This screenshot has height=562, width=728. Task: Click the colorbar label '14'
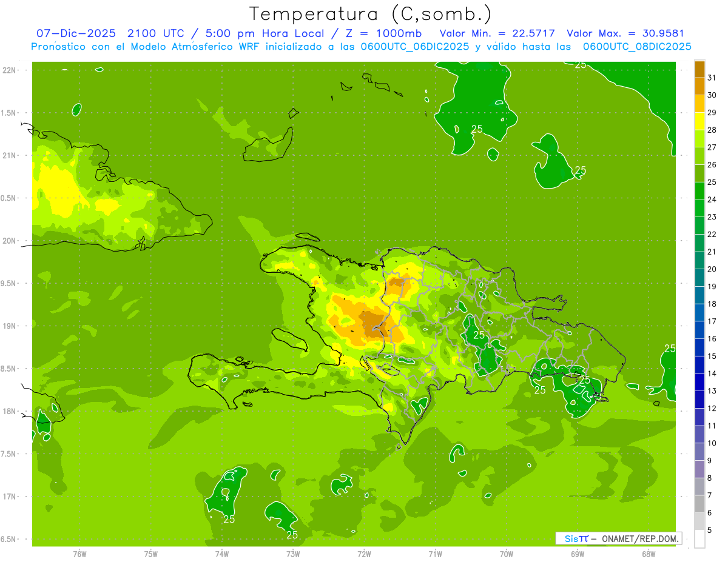[712, 374]
